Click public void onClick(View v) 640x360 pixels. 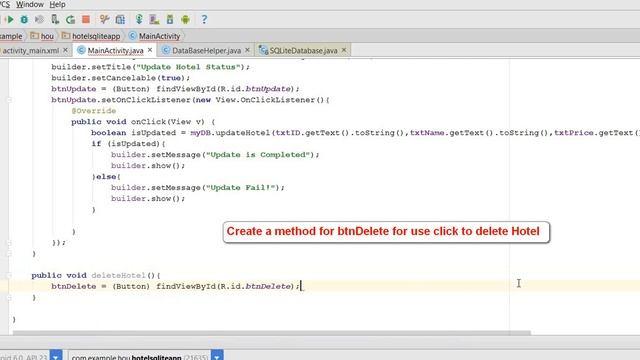[143, 122]
